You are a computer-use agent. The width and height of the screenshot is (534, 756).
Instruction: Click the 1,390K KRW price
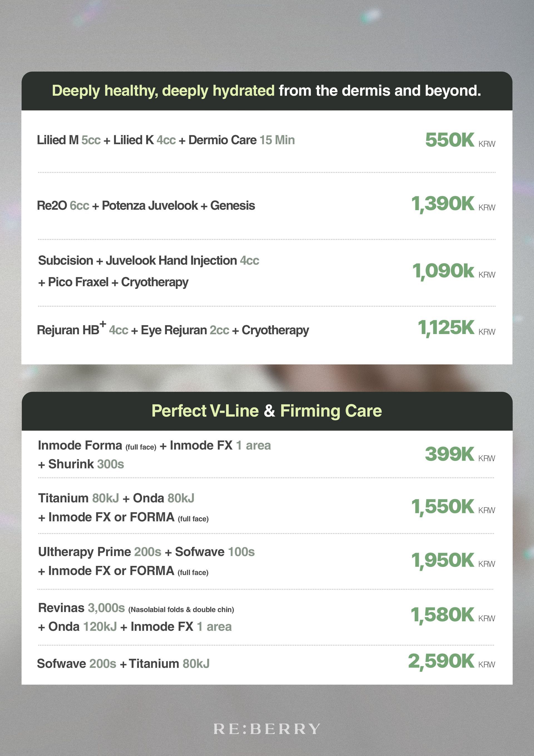pos(453,204)
